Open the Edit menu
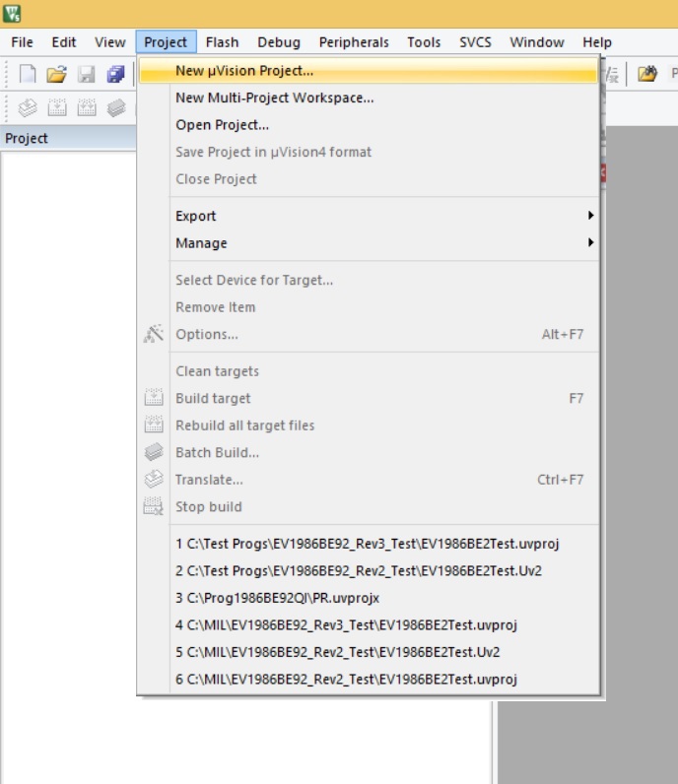The image size is (678, 784). 64,42
